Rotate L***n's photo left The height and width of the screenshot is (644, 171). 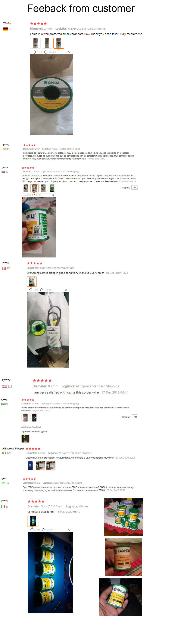pyautogui.click(x=34, y=290)
